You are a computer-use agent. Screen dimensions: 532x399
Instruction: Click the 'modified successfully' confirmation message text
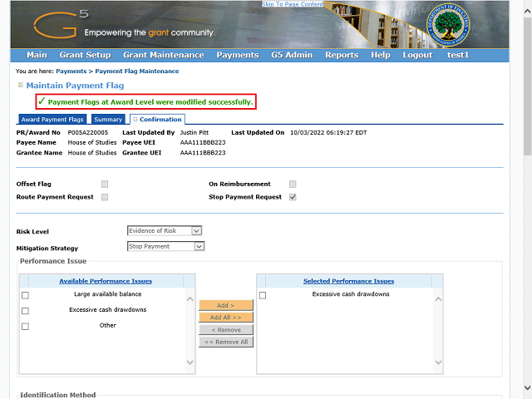[x=150, y=102]
